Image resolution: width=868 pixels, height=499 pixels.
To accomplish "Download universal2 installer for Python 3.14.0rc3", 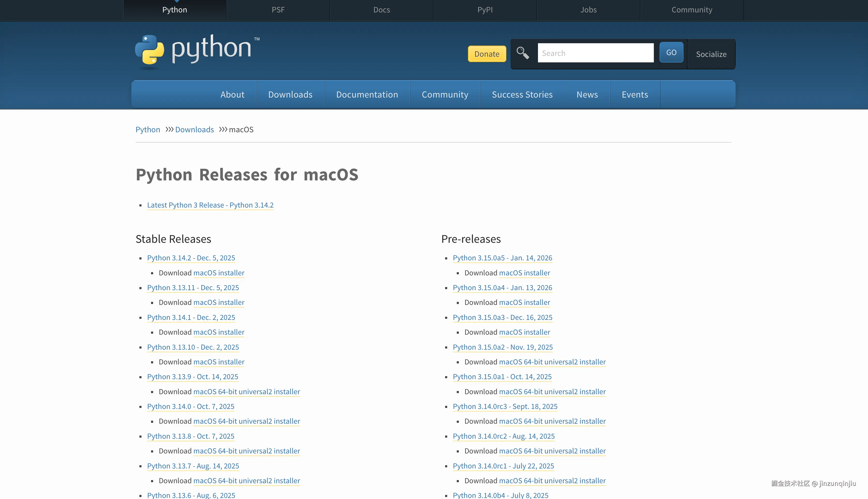I will [552, 421].
